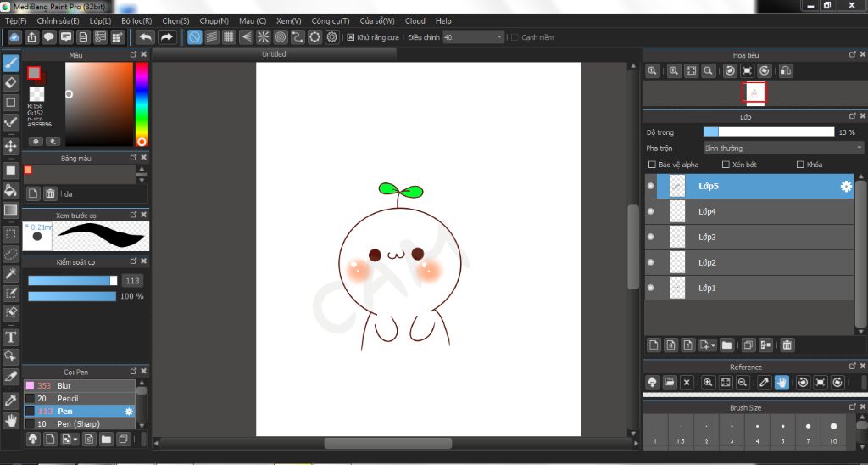Undock the Màu color panel

tap(133, 54)
